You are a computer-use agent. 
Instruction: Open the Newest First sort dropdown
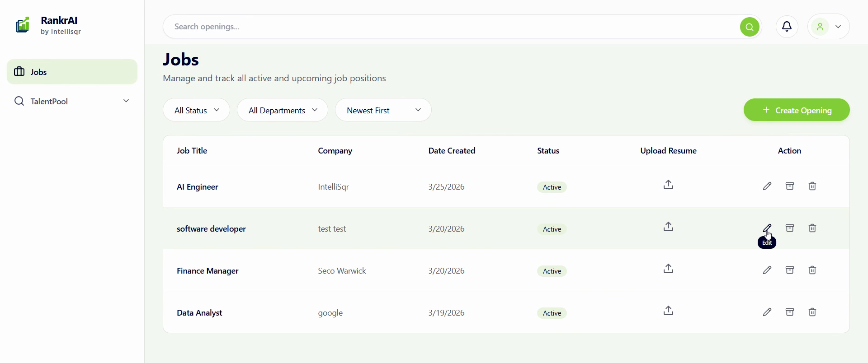[383, 110]
